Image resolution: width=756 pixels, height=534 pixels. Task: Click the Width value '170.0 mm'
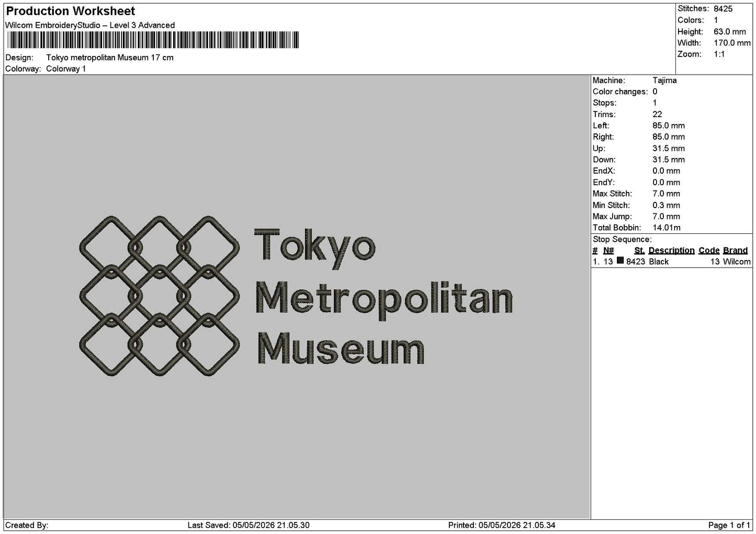point(732,43)
